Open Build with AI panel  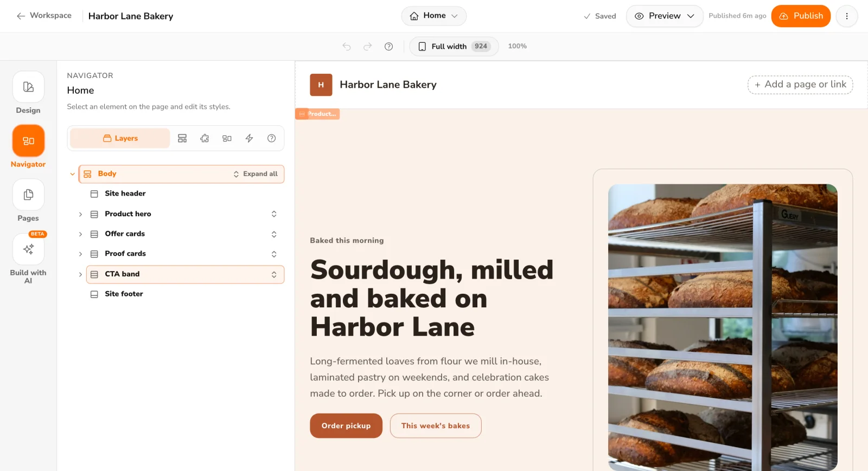coord(28,258)
